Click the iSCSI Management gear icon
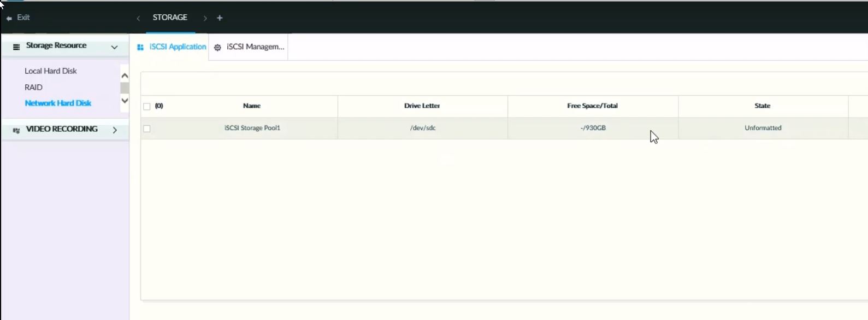Viewport: 868px width, 320px height. pyautogui.click(x=217, y=48)
